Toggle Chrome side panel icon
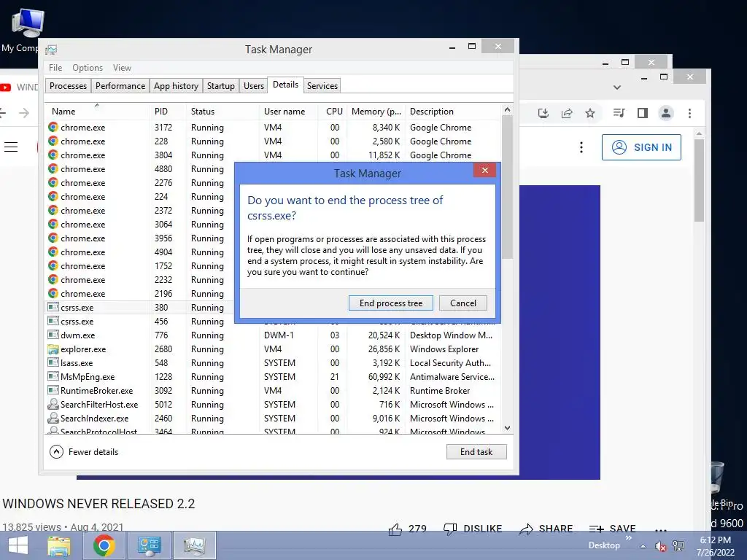Image resolution: width=747 pixels, height=560 pixels. click(642, 113)
